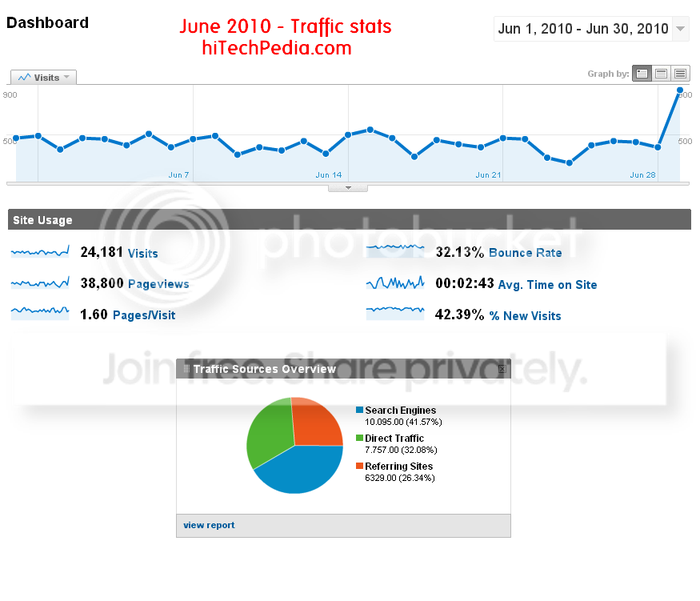
Task: Grab the Traffic Sources Overview drag handle icon
Action: tap(186, 368)
